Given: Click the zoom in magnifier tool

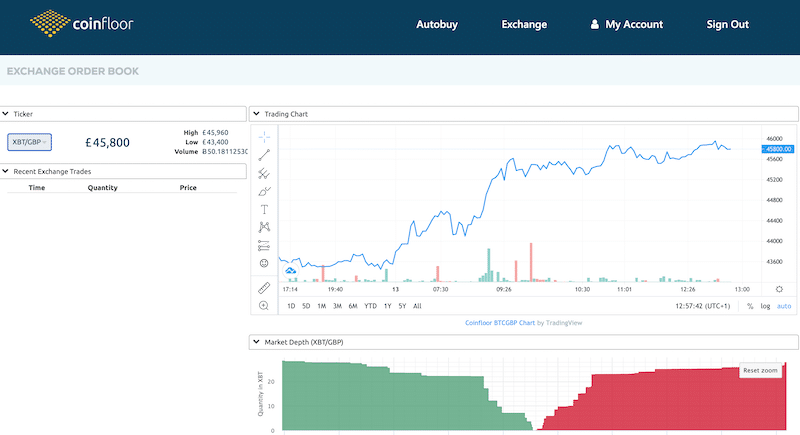Looking at the screenshot, I should point(264,305).
